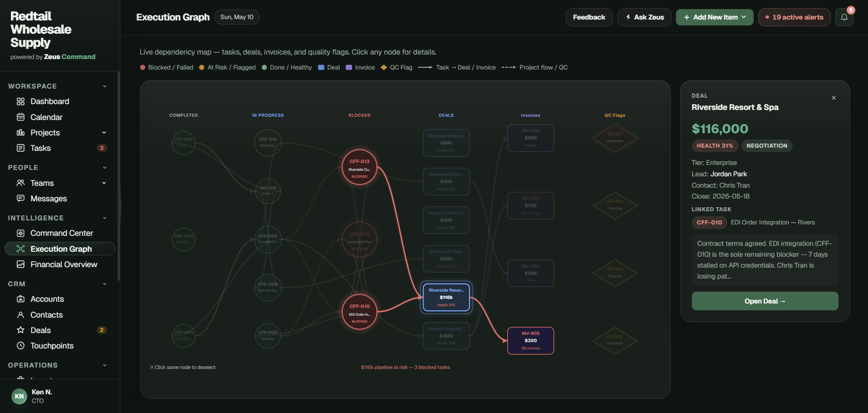Click the KN user avatar

coord(19,396)
